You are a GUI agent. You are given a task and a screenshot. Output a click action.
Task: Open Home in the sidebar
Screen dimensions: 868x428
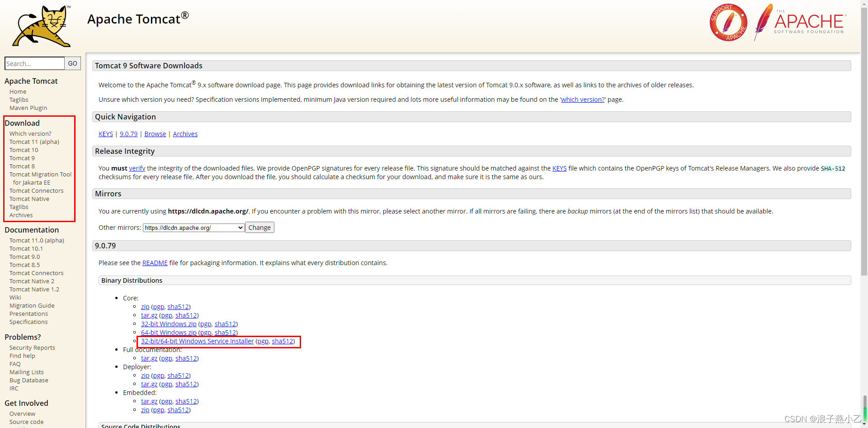pyautogui.click(x=18, y=91)
